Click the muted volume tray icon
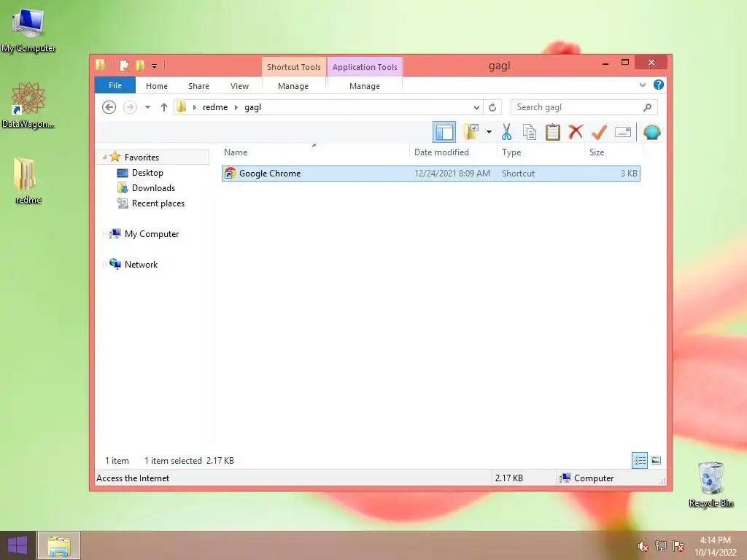Image resolution: width=747 pixels, height=560 pixels. (x=643, y=546)
